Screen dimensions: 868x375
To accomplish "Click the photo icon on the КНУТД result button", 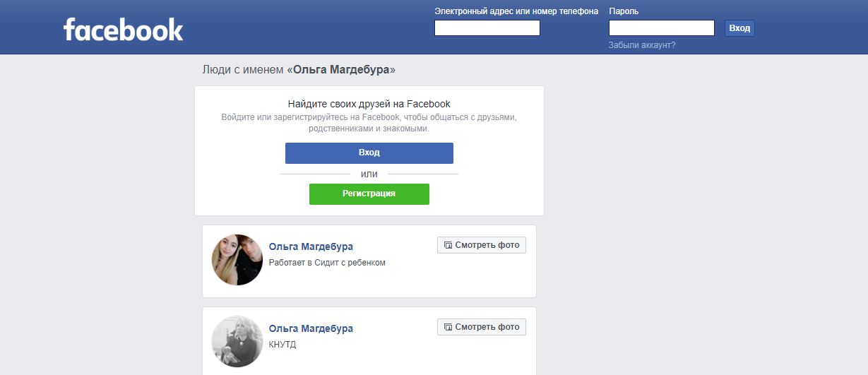I will [x=448, y=328].
